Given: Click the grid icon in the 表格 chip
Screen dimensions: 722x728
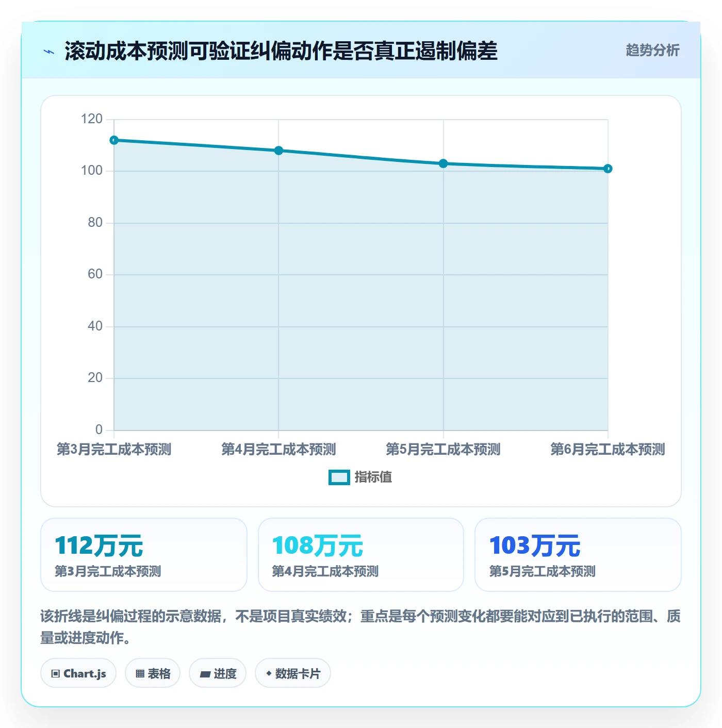Looking at the screenshot, I should pyautogui.click(x=140, y=674).
